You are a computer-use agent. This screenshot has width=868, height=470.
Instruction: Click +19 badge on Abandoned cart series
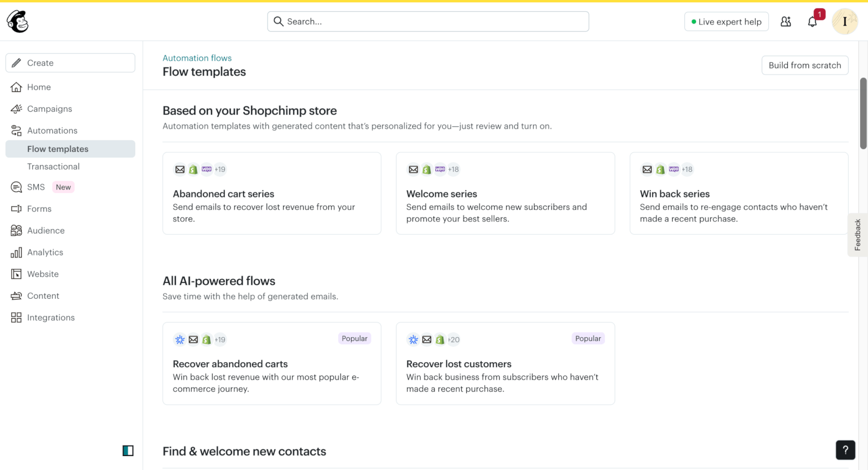(x=220, y=169)
